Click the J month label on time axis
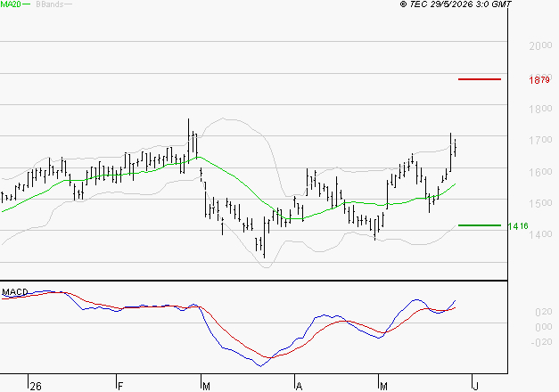 (475, 387)
